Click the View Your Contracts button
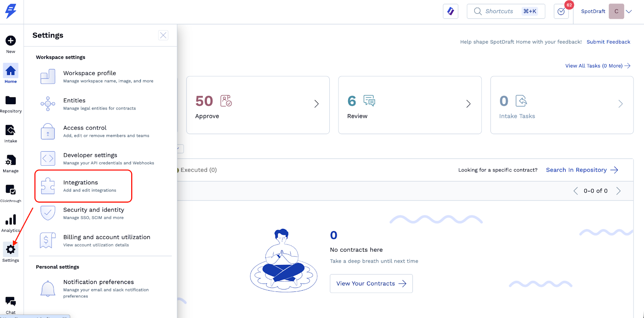Viewport: 644px width, 318px height. pos(371,283)
